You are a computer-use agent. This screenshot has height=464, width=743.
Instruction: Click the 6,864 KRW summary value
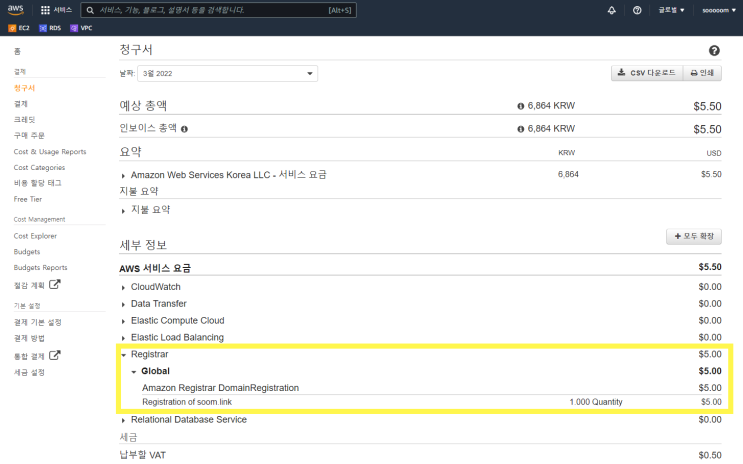tap(568, 174)
